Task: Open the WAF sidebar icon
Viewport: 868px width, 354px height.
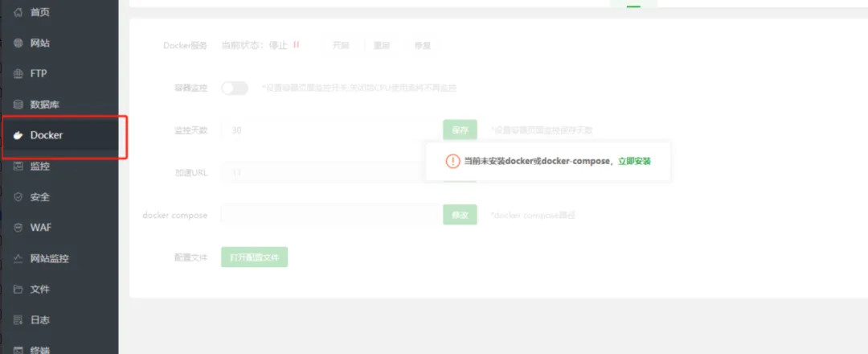Action: pyautogui.click(x=18, y=228)
